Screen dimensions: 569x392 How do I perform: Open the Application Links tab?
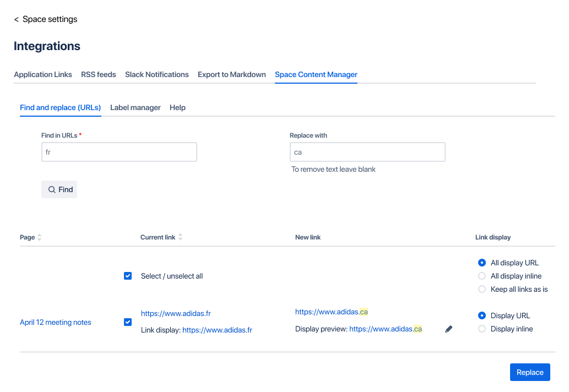pyautogui.click(x=43, y=74)
